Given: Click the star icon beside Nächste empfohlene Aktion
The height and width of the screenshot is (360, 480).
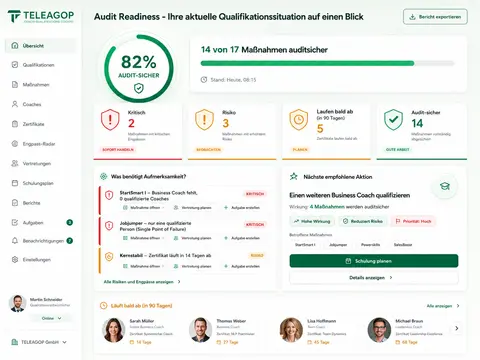Looking at the screenshot, I should [294, 176].
